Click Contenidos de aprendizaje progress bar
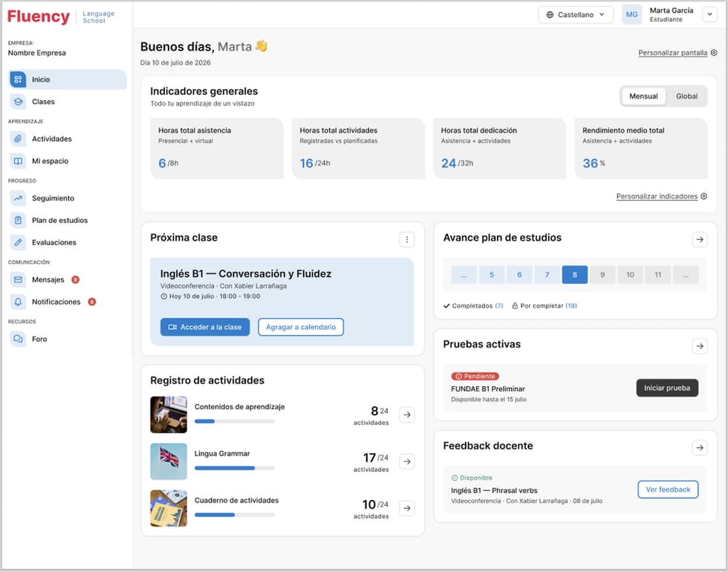The image size is (728, 572). [x=235, y=422]
